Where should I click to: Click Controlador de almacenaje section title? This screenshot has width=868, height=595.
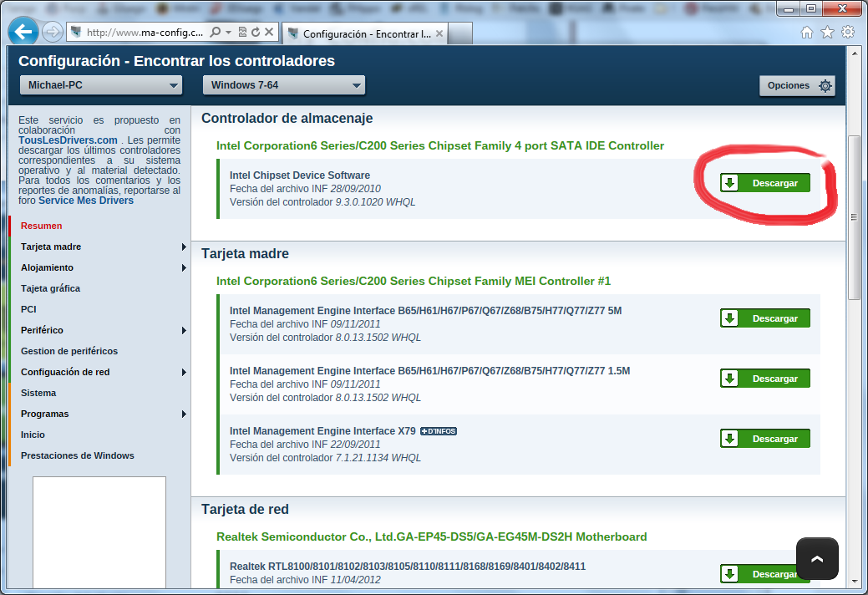click(x=287, y=118)
